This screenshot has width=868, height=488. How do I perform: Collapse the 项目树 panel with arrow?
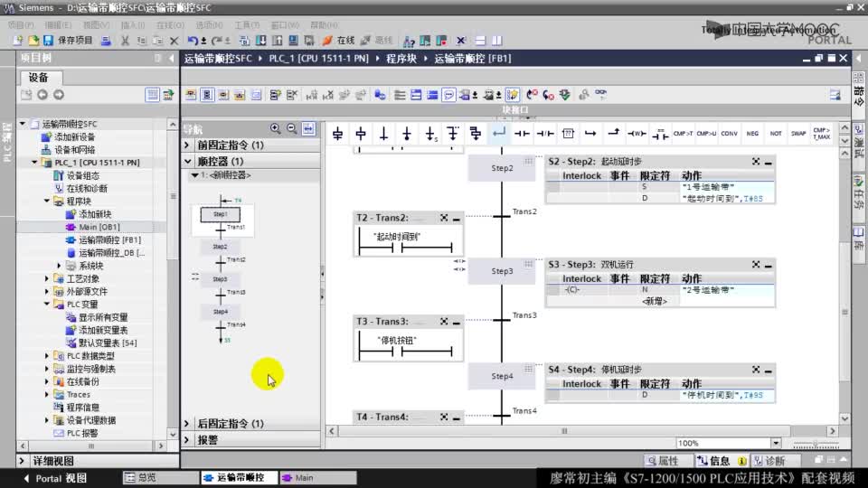point(171,58)
